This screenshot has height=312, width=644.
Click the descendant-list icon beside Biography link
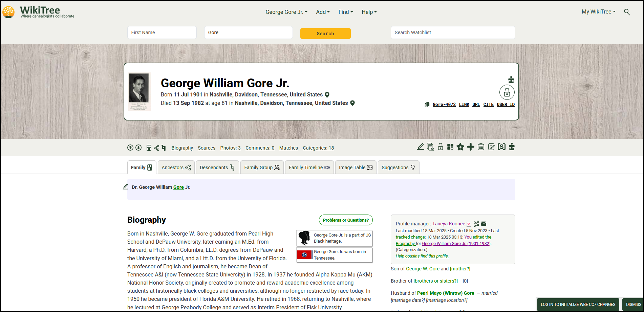(164, 148)
